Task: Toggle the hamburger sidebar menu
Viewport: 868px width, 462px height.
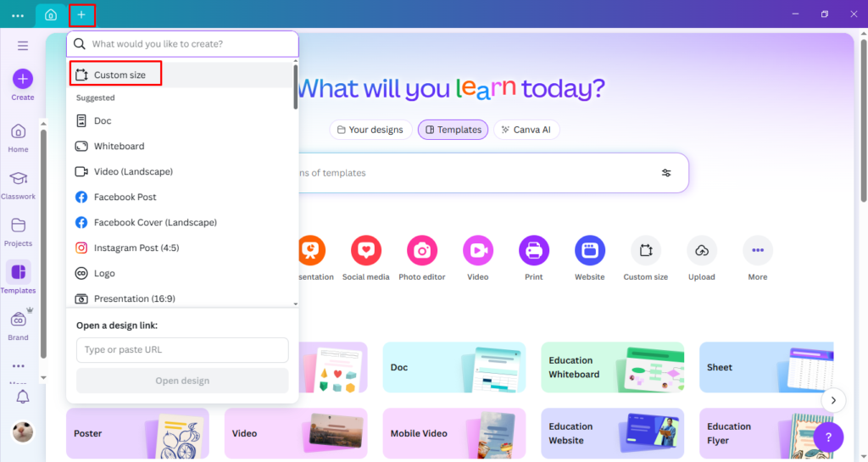Action: pyautogui.click(x=23, y=46)
